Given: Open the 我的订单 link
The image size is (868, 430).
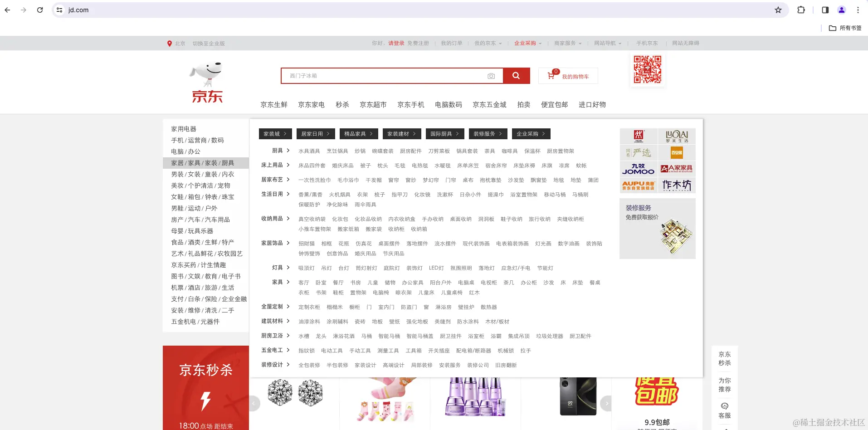Looking at the screenshot, I should [x=452, y=44].
